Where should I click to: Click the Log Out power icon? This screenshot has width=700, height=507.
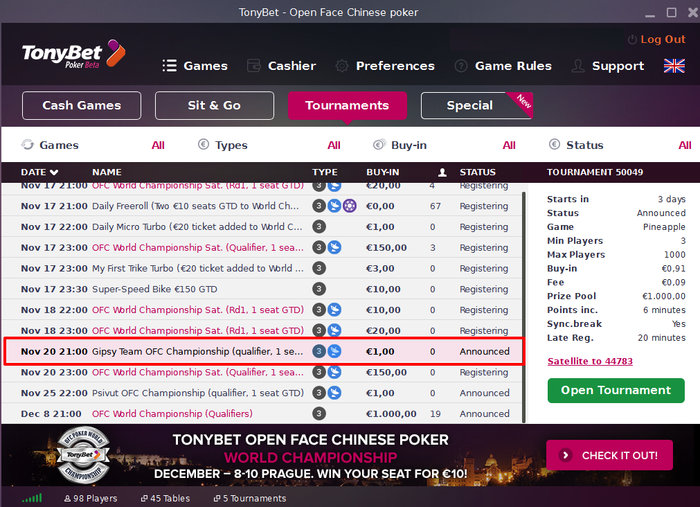coord(632,40)
